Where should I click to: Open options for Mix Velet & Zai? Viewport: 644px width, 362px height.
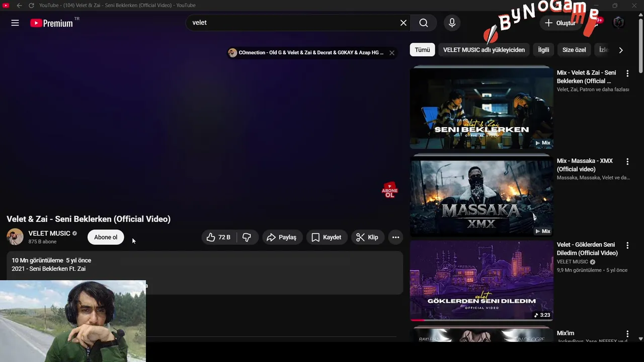coord(627,73)
